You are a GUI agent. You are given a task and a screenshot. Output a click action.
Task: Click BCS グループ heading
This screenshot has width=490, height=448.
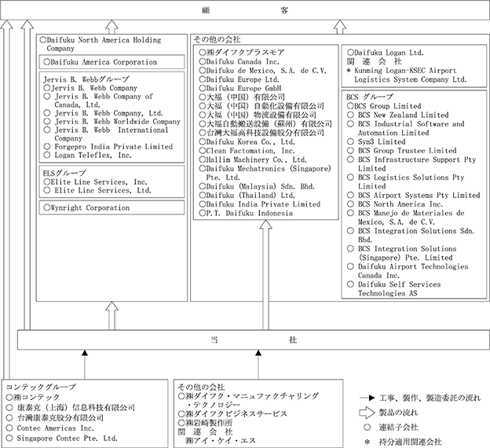pos(370,97)
